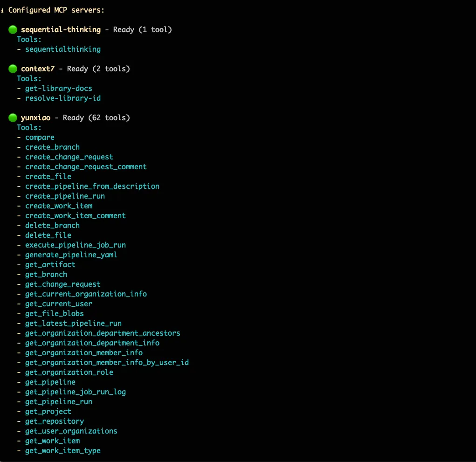Click the 'sequentialthinking' tool entry
Image resolution: width=476 pixels, height=462 pixels.
coord(63,49)
